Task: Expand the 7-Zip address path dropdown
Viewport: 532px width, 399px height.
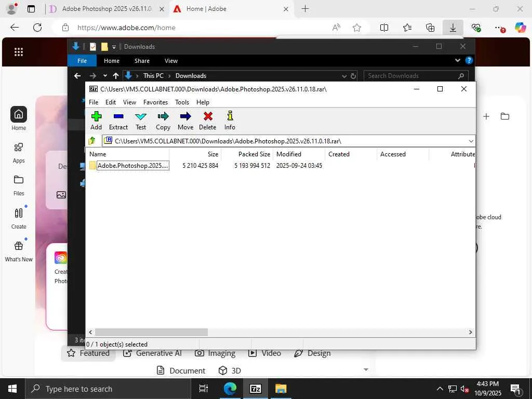Action: pos(471,141)
